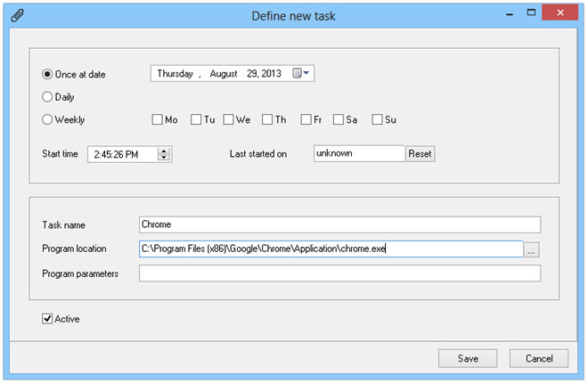The height and width of the screenshot is (383, 588).
Task: Check the Tu weekday box
Action: (x=196, y=119)
